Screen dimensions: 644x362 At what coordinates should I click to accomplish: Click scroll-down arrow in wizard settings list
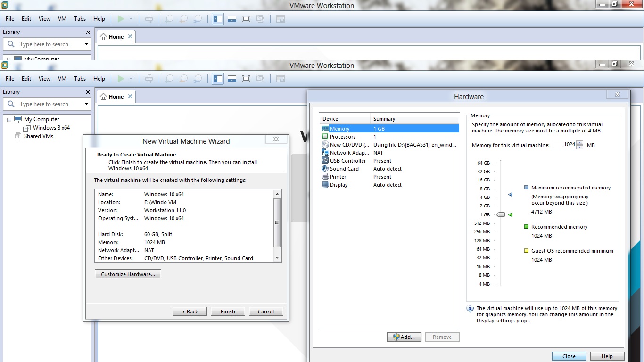click(277, 258)
